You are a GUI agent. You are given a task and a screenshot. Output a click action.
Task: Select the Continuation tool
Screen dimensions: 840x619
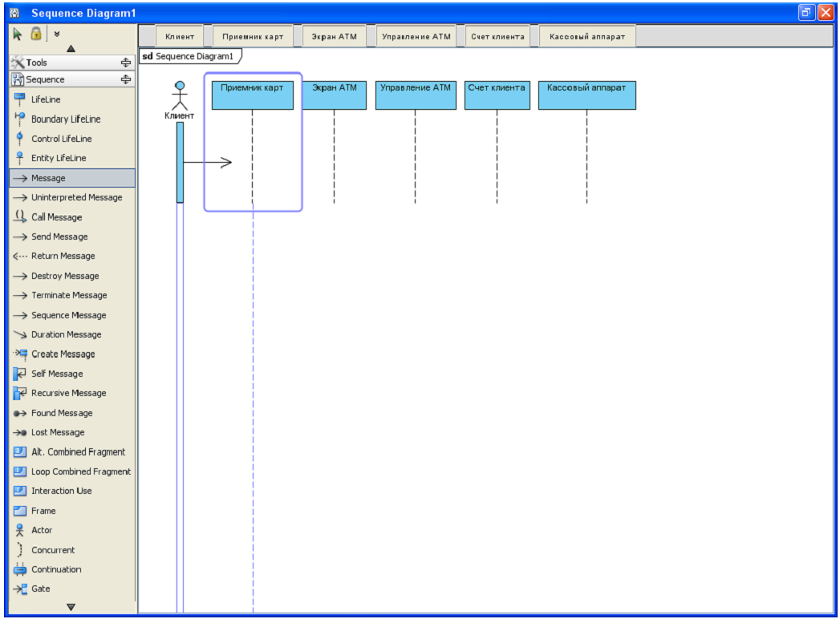tap(72, 569)
